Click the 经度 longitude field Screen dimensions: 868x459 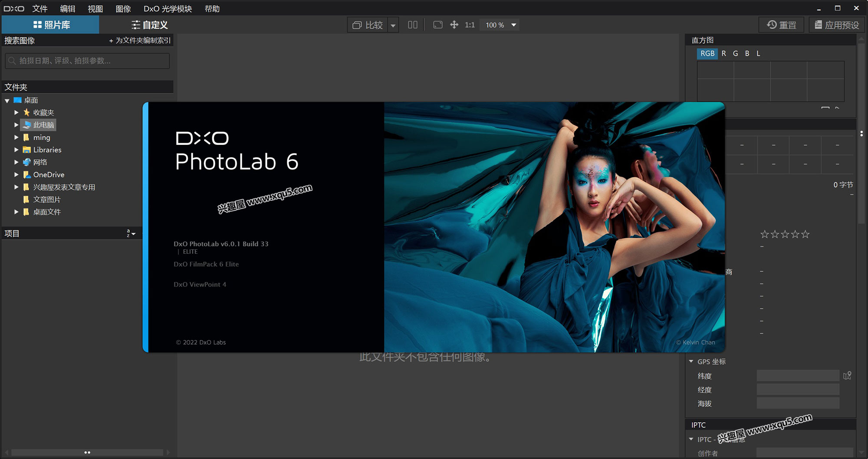point(798,390)
